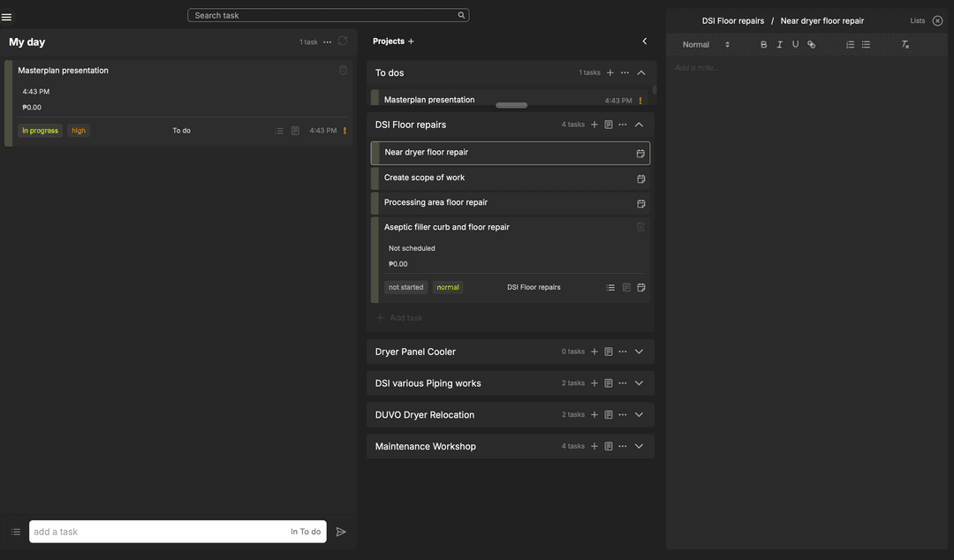Open notes for DSI Floor repairs project

(609, 125)
